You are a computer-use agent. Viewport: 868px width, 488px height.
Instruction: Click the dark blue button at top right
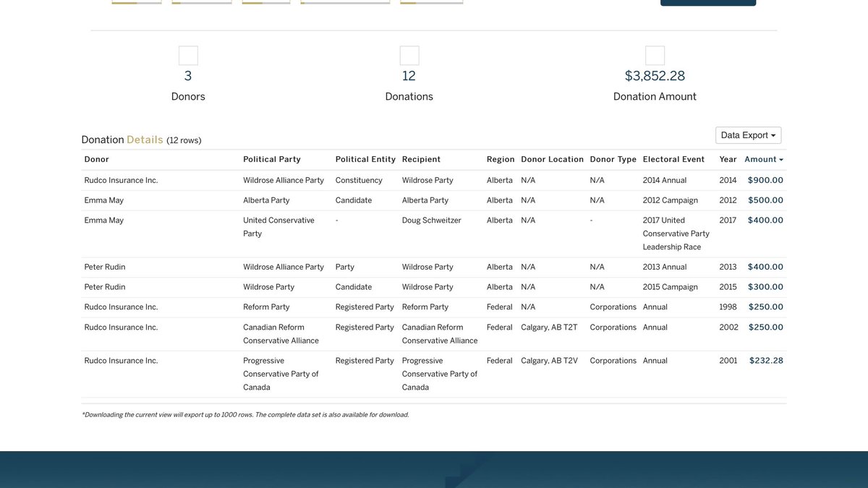[707, 4]
